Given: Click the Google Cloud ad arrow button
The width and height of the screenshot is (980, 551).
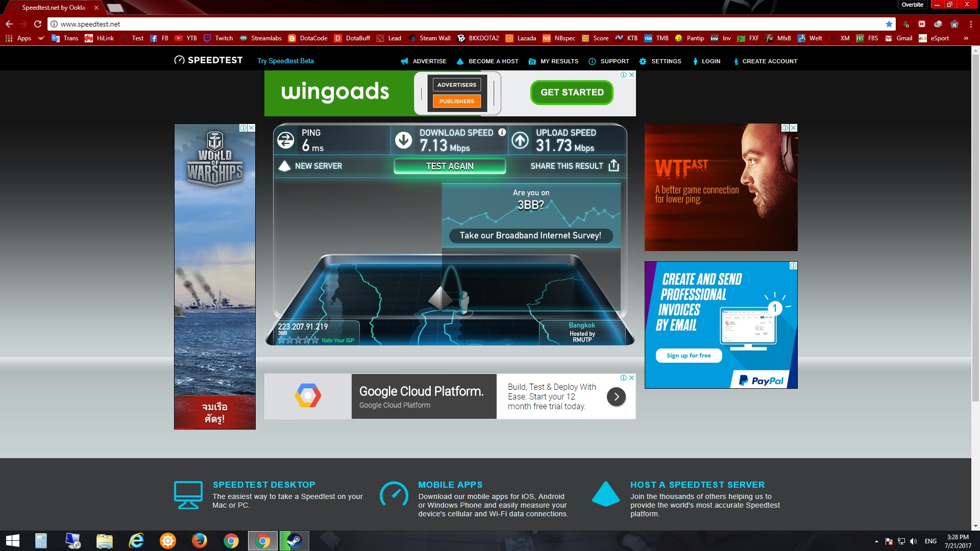Looking at the screenshot, I should point(616,396).
